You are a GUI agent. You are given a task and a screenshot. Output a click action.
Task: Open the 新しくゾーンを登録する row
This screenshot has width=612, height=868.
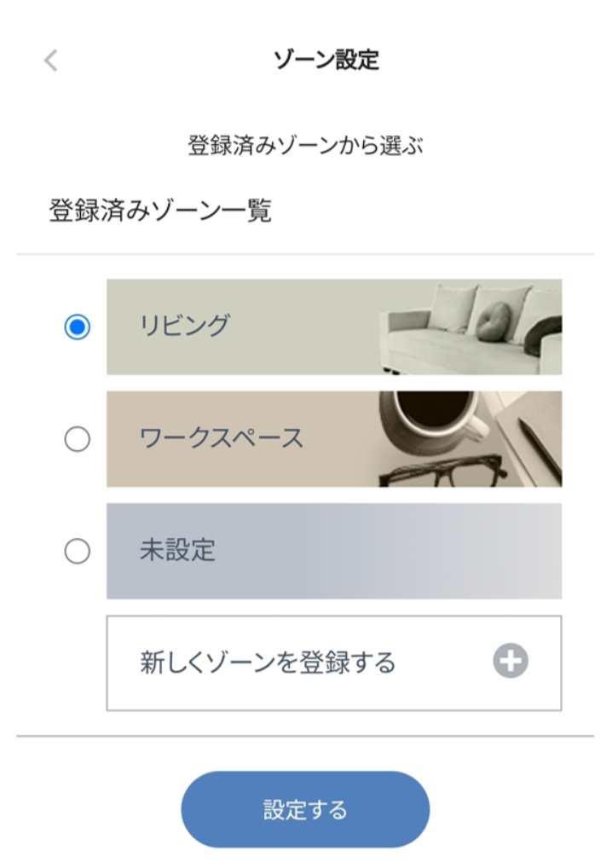point(333,663)
